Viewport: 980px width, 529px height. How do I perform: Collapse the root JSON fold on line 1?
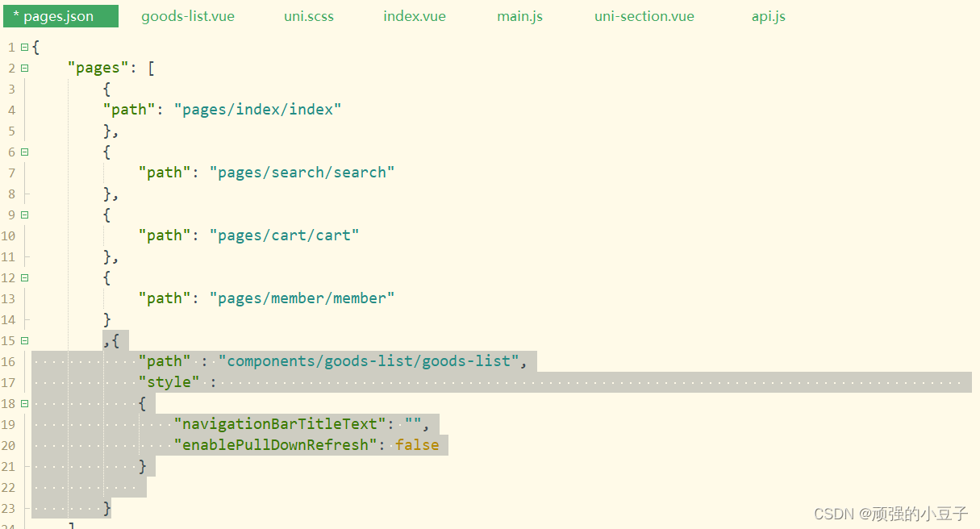[x=23, y=47]
